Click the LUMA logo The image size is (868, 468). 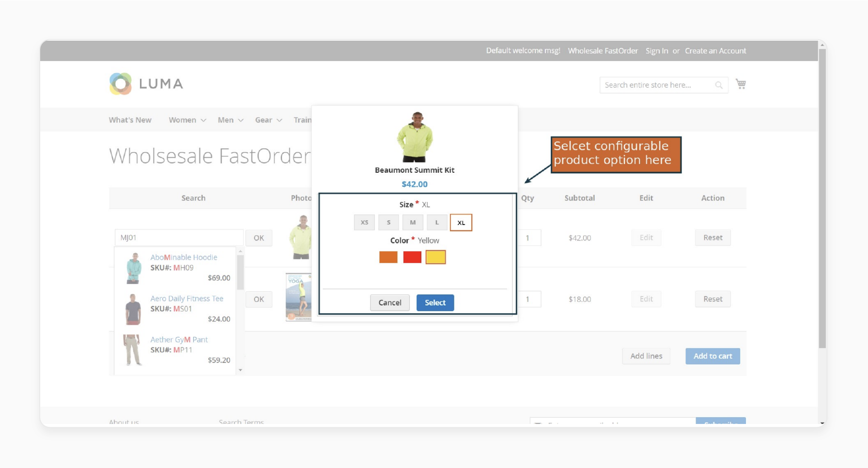146,84
